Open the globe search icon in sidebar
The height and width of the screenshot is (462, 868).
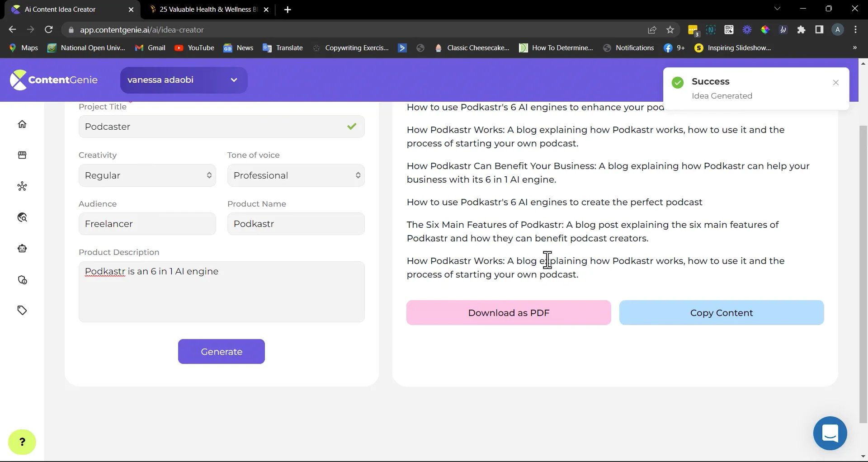click(22, 217)
